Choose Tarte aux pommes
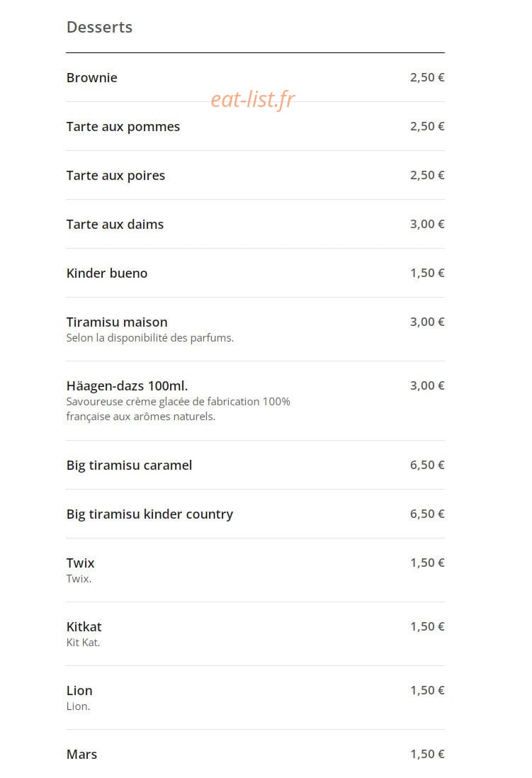Screen dimensions: 532x778 click(255, 127)
